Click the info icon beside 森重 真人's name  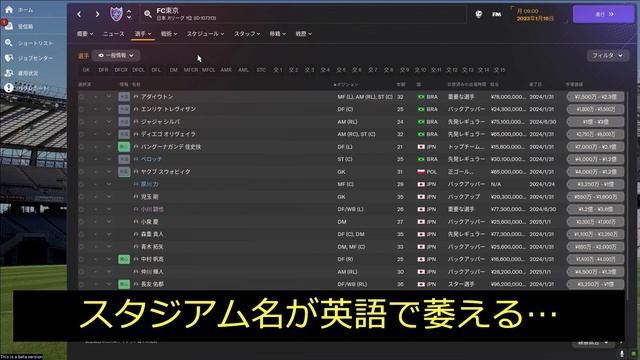[136, 234]
